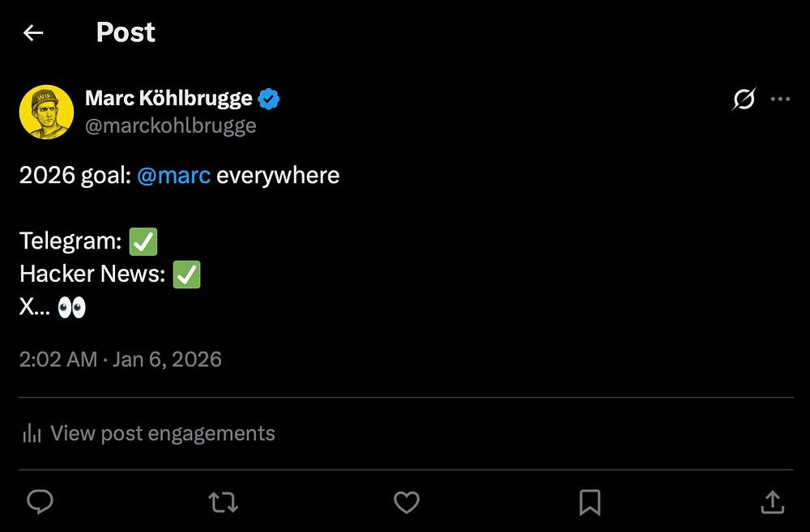Reply to Marc's post
This screenshot has width=810, height=532.
click(x=40, y=502)
